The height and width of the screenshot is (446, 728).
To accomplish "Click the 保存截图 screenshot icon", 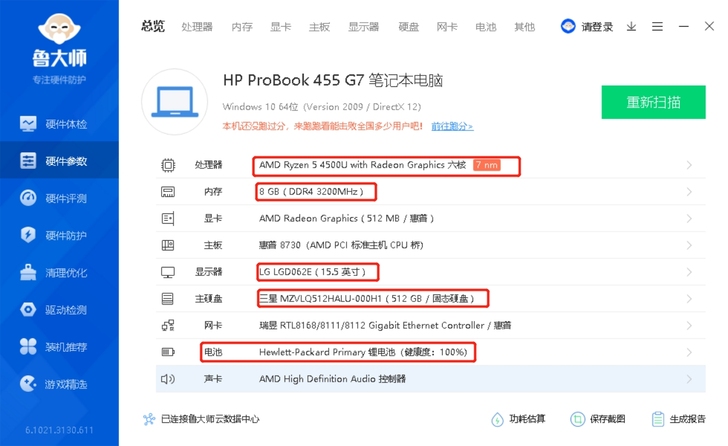I will pyautogui.click(x=578, y=420).
